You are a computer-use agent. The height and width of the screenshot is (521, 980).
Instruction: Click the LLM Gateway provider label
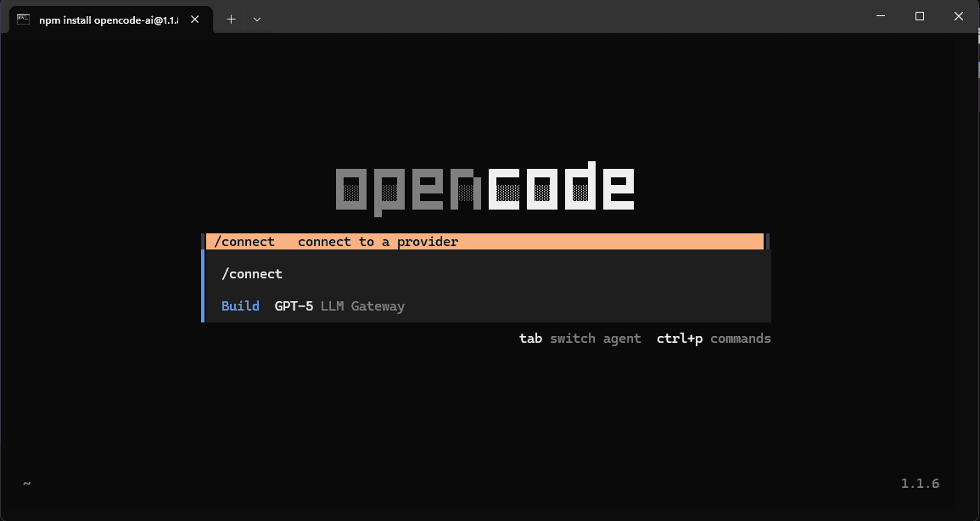point(362,305)
